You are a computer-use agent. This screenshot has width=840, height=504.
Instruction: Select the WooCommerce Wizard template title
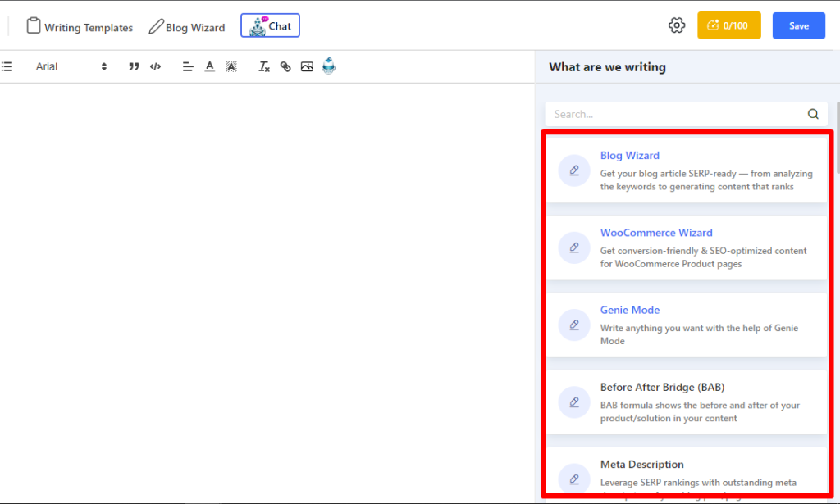pyautogui.click(x=656, y=233)
